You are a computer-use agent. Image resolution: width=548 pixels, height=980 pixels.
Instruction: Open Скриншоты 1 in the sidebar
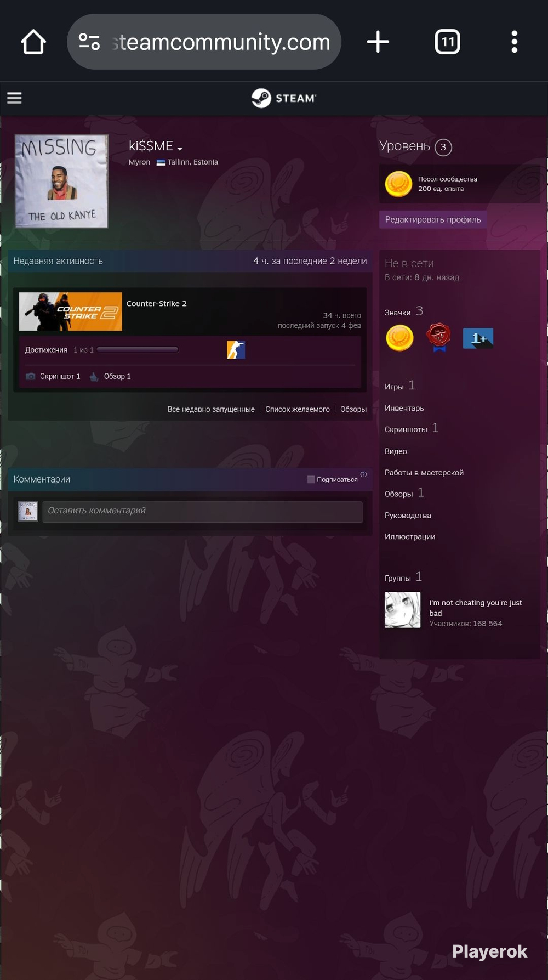412,428
